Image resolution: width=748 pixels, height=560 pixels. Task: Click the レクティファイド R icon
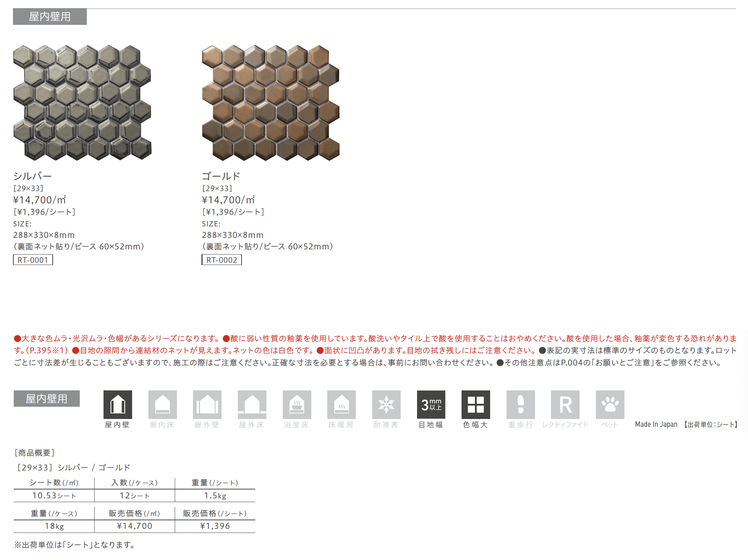coord(565,405)
